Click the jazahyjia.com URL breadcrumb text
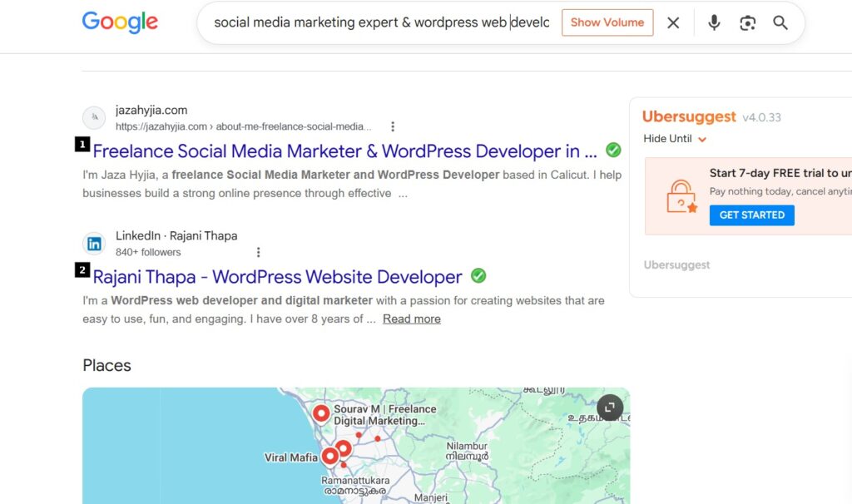 tap(244, 126)
